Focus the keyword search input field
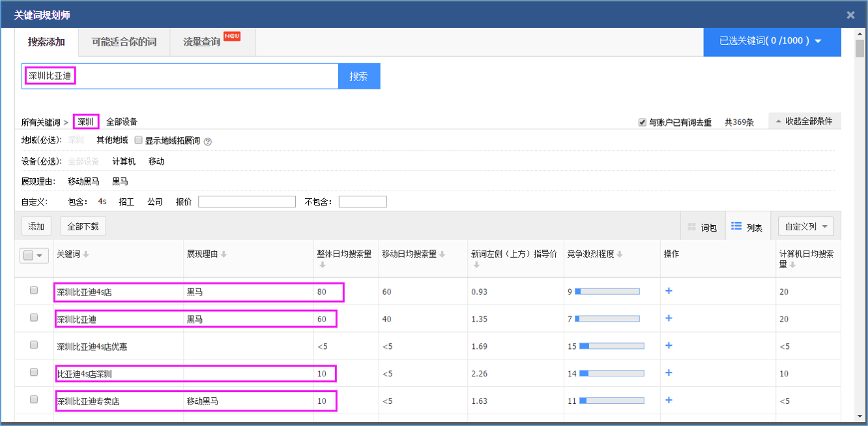Viewport: 868px width, 426px height. (180, 76)
